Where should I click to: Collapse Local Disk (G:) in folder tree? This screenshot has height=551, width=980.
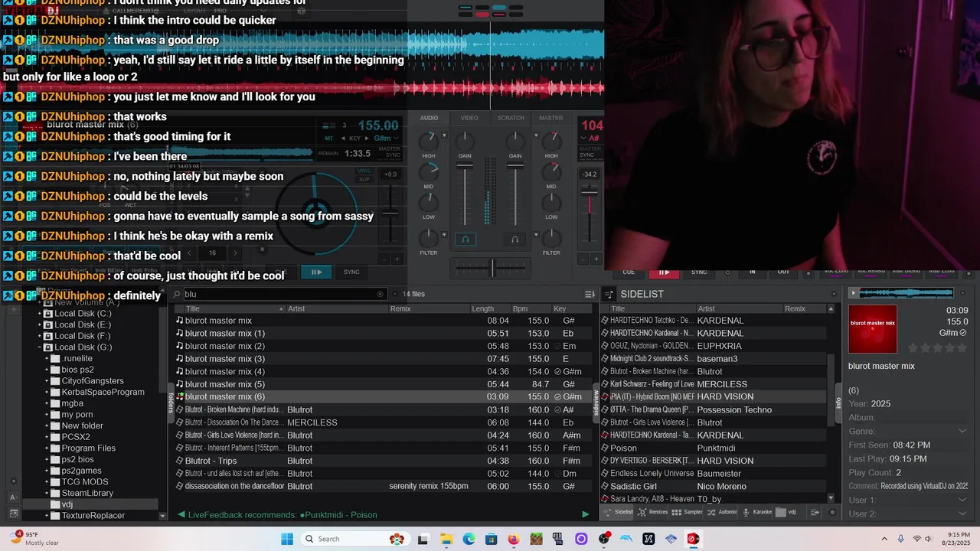39,347
